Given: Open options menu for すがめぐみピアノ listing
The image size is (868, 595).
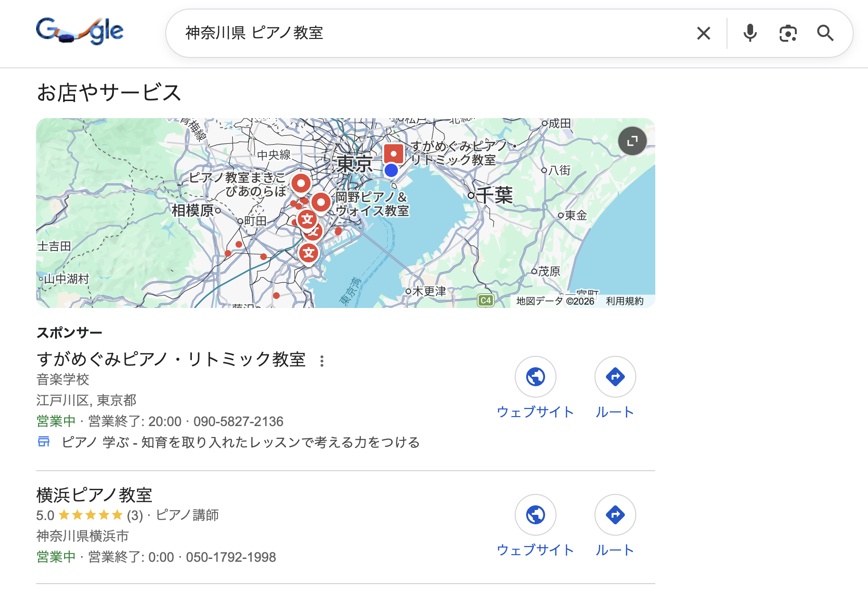Looking at the screenshot, I should pyautogui.click(x=322, y=361).
